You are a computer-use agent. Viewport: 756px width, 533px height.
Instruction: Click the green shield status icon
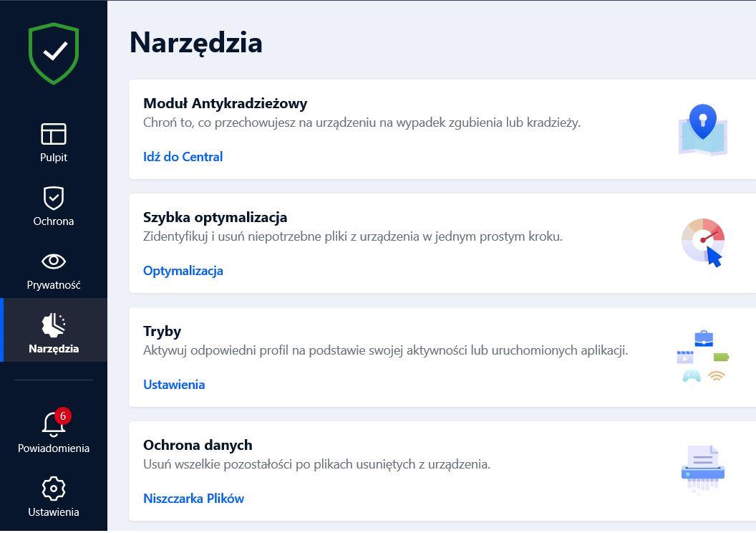[54, 53]
